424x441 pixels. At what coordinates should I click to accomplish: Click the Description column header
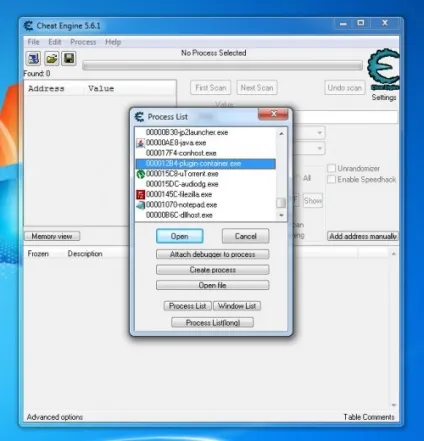coord(85,254)
